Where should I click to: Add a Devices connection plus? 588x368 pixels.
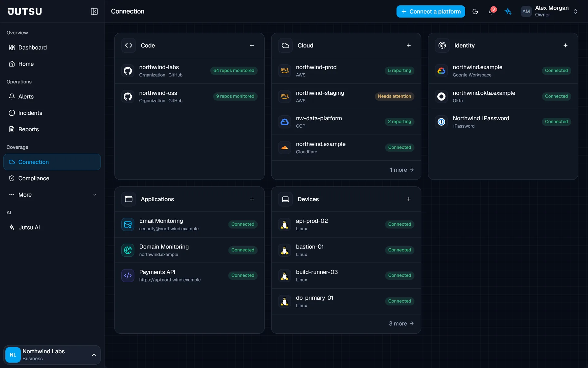click(409, 199)
